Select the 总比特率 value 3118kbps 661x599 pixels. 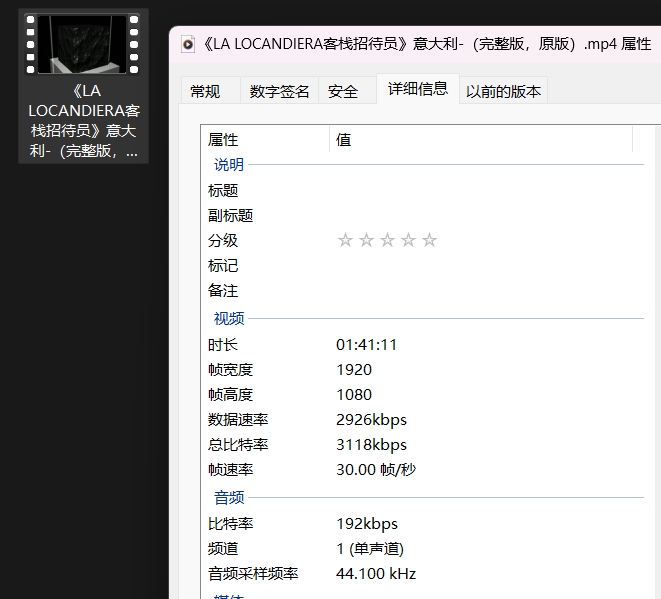371,445
